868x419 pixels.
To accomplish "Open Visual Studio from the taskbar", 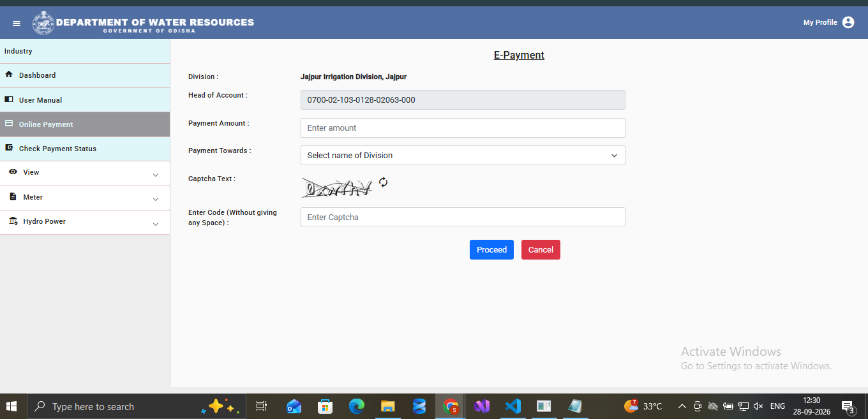I will 482,406.
